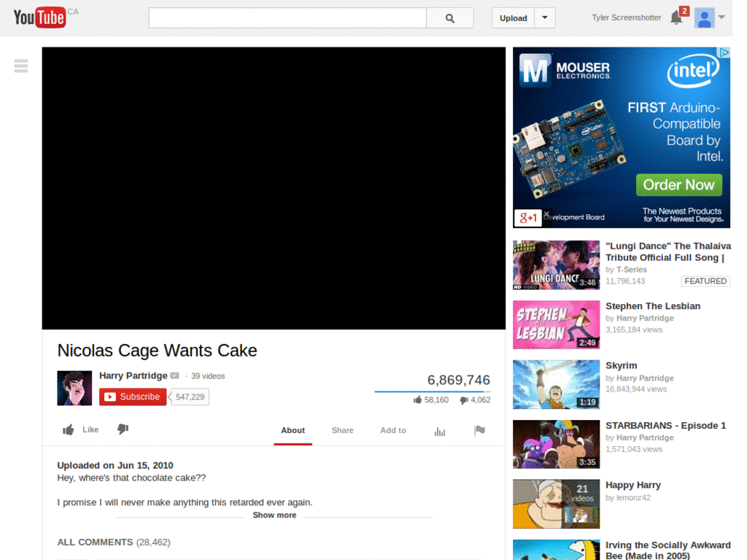
Task: Click the 4,062 dislikes count
Action: pos(476,400)
